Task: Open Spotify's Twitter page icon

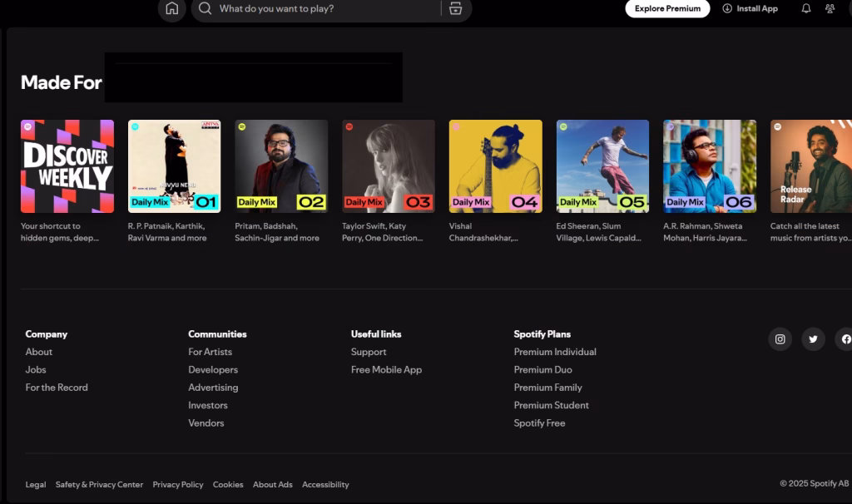Action: tap(813, 339)
